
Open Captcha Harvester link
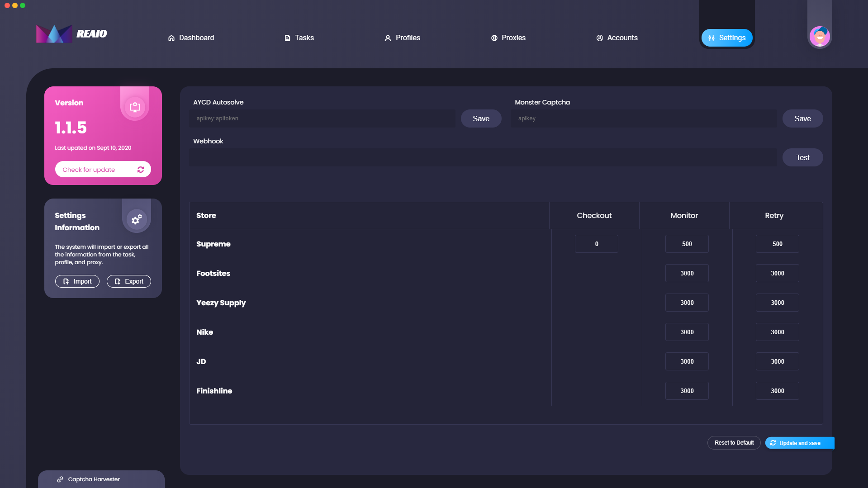[x=94, y=479]
